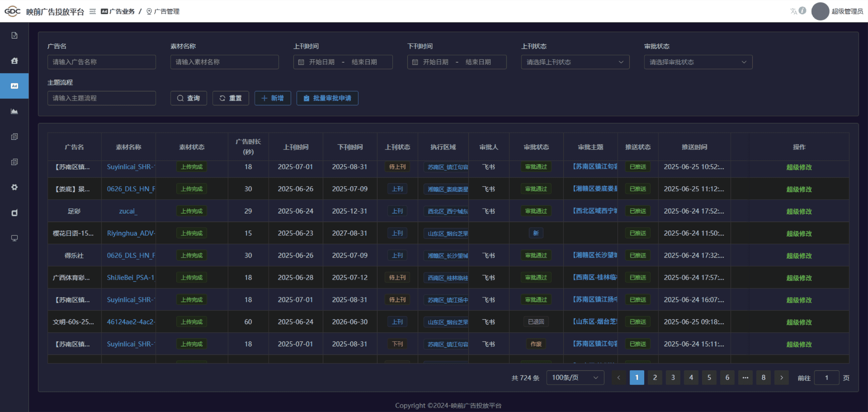Click 上刊时间 开始日期 field

[x=322, y=62]
